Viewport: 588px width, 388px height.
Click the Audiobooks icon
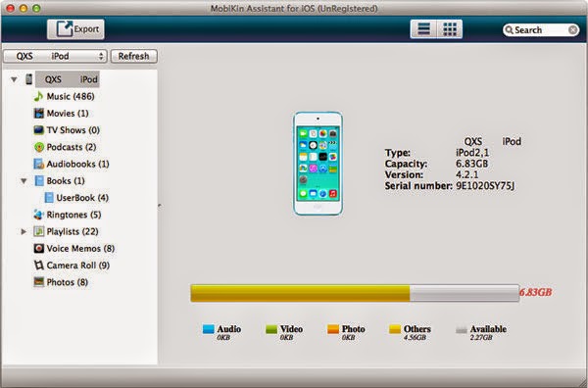pos(38,164)
